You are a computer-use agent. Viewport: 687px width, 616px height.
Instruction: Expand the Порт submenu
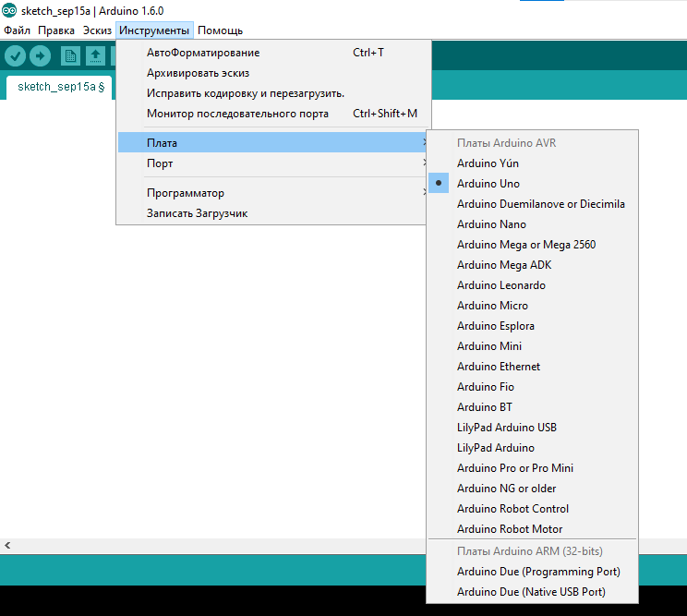[x=272, y=163]
